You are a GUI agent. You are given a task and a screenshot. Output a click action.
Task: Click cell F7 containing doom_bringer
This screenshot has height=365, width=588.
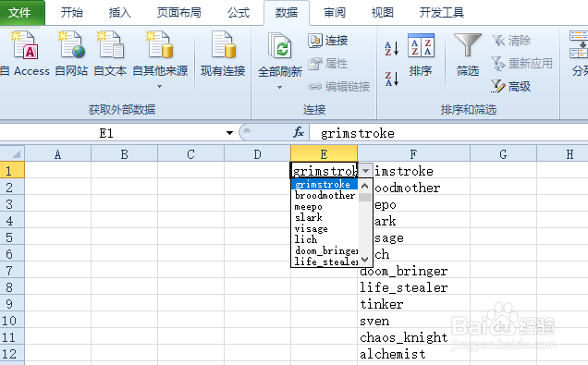pyautogui.click(x=413, y=270)
